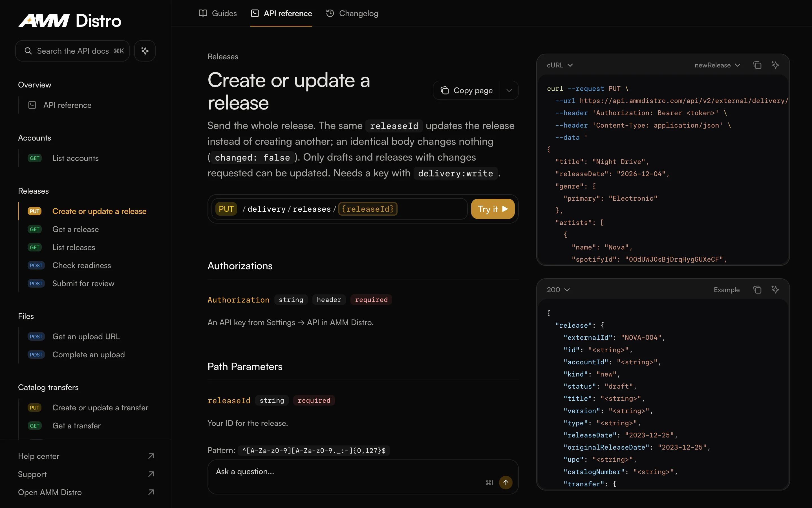
Task: Click the PUT method badge in endpoint bar
Action: [x=226, y=209]
